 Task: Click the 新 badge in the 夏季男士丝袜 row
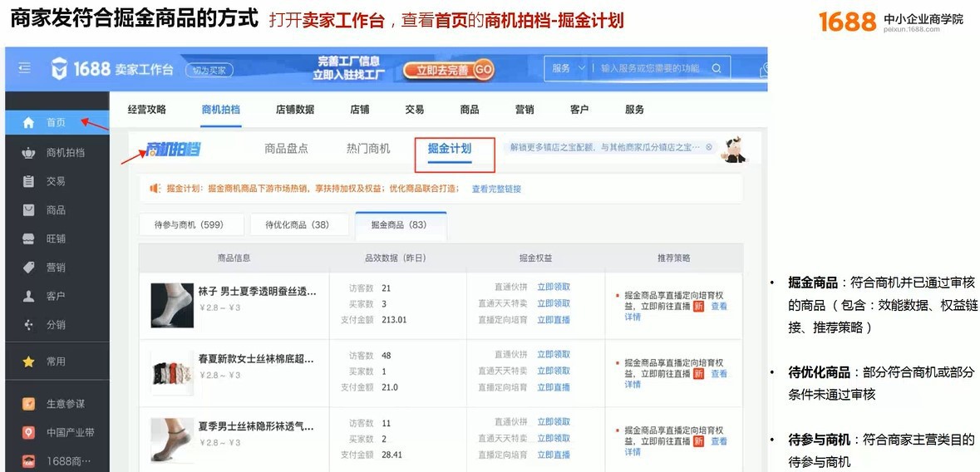[x=699, y=441]
